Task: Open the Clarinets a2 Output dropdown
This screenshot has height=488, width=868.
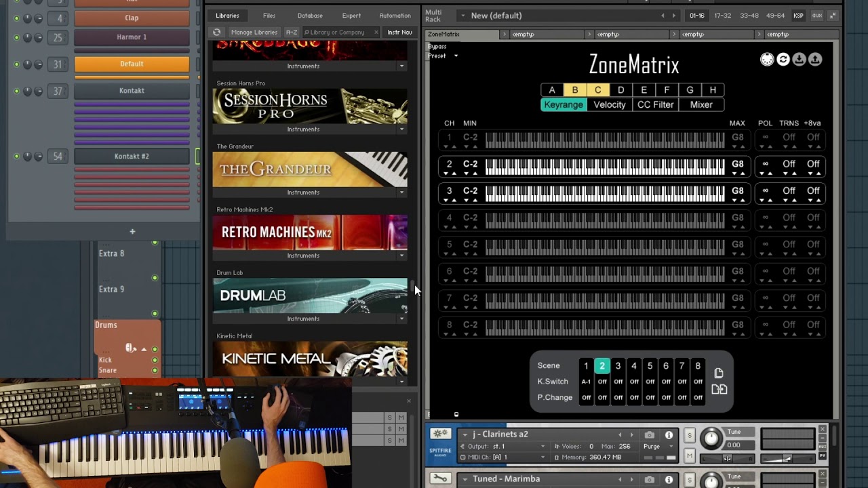Action: (x=502, y=447)
